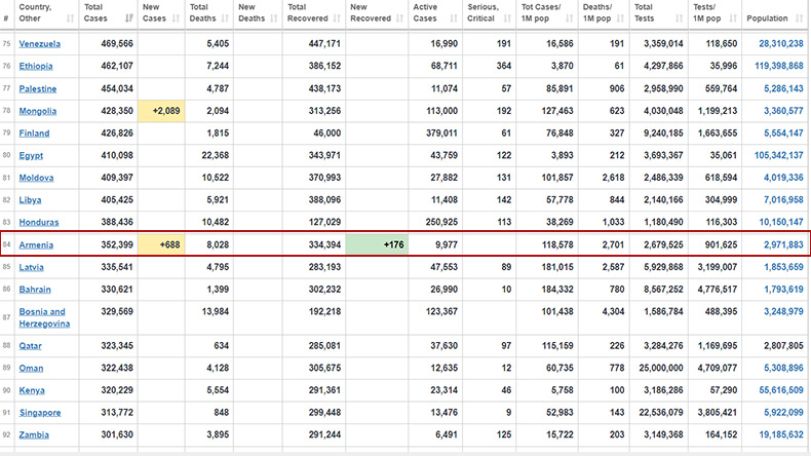
Task: Sort by Deaths/1M pop arrow icon
Action: pyautogui.click(x=621, y=19)
